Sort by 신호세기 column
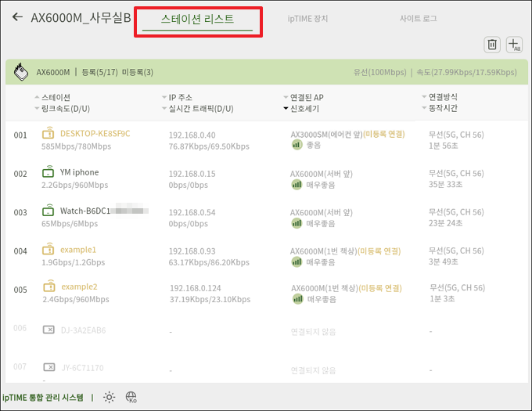The height and width of the screenshot is (411, 532). tap(301, 109)
